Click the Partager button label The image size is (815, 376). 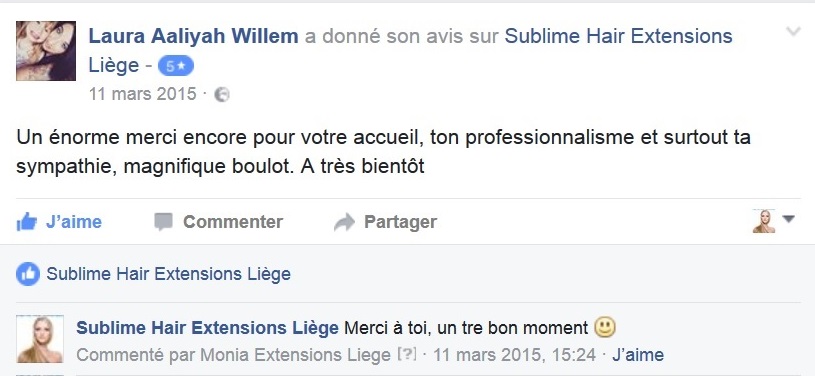pyautogui.click(x=400, y=222)
